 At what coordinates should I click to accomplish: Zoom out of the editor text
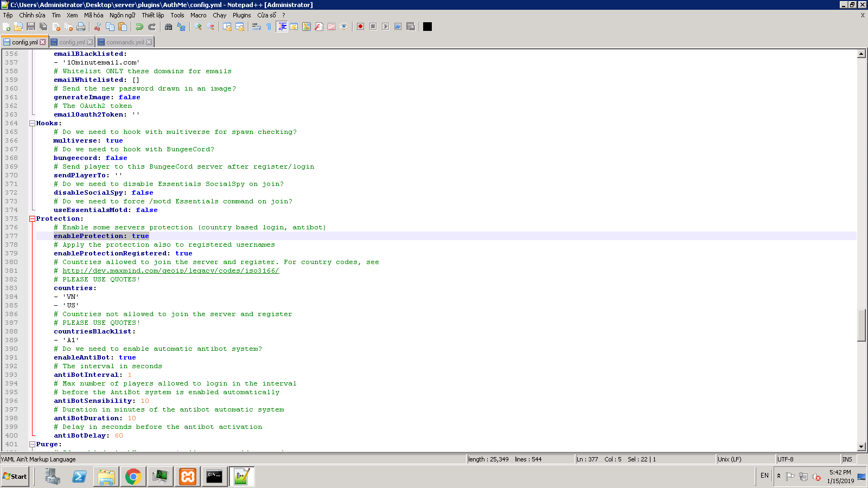[x=210, y=27]
